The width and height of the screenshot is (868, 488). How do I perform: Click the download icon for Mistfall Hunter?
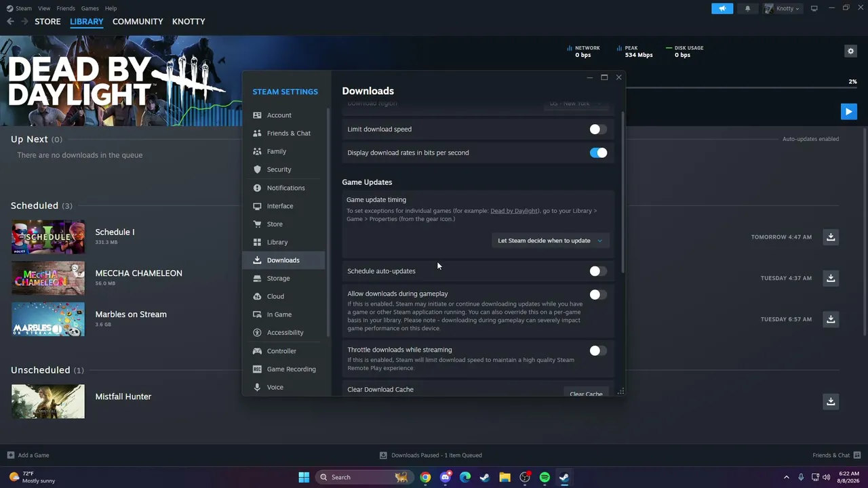click(x=831, y=401)
